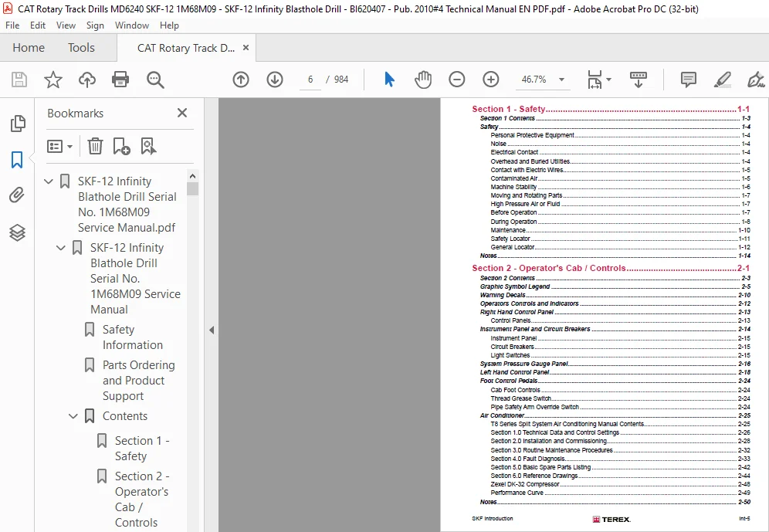
Task: Open the Sign menu
Action: 95,25
